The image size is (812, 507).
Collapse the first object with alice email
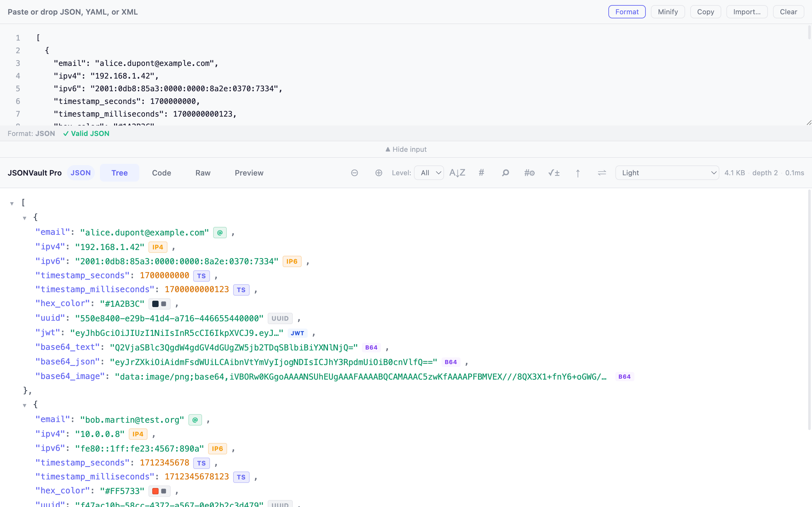pyautogui.click(x=24, y=218)
